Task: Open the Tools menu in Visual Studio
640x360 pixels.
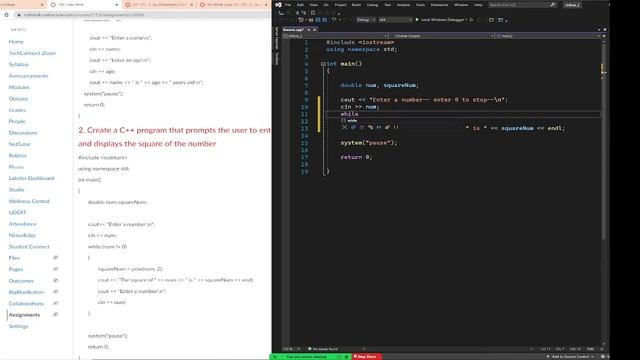Action: click(420, 5)
